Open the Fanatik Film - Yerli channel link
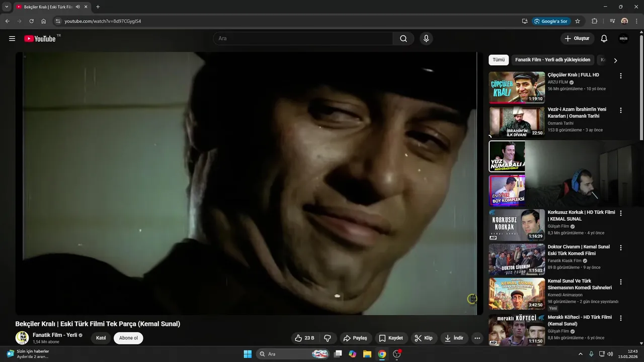 tap(55, 335)
